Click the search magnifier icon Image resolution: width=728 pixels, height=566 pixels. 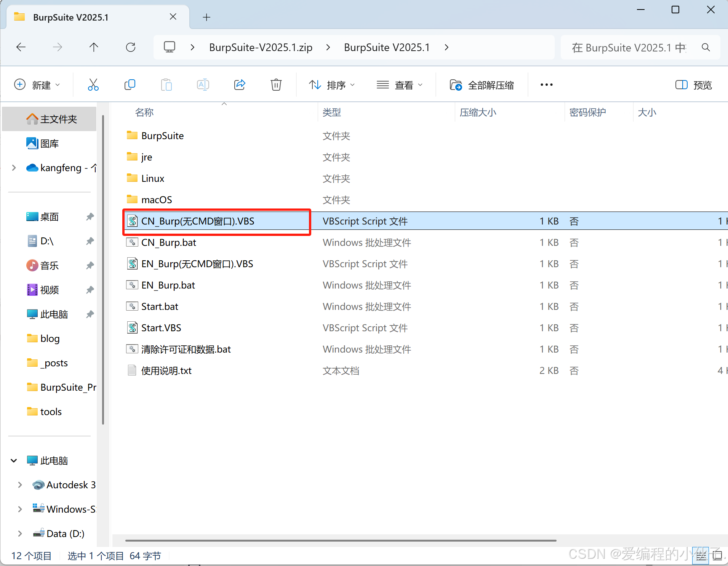point(706,47)
